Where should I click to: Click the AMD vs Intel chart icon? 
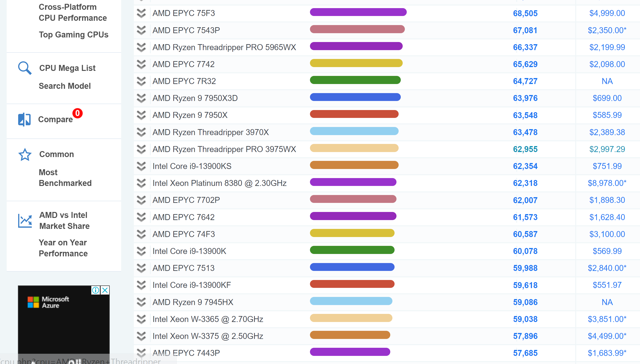[x=25, y=221]
